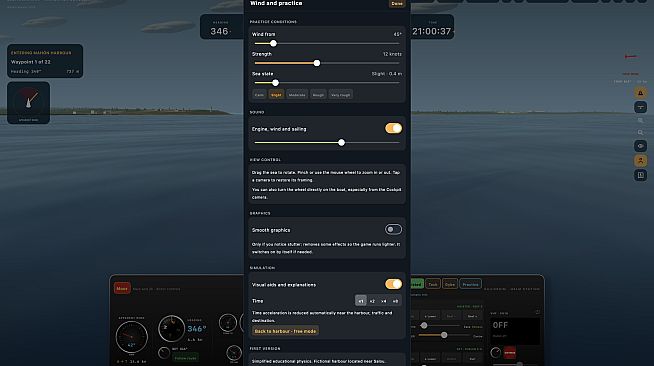
Task: Open the Tack tab in helm panel
Action: coord(433,284)
